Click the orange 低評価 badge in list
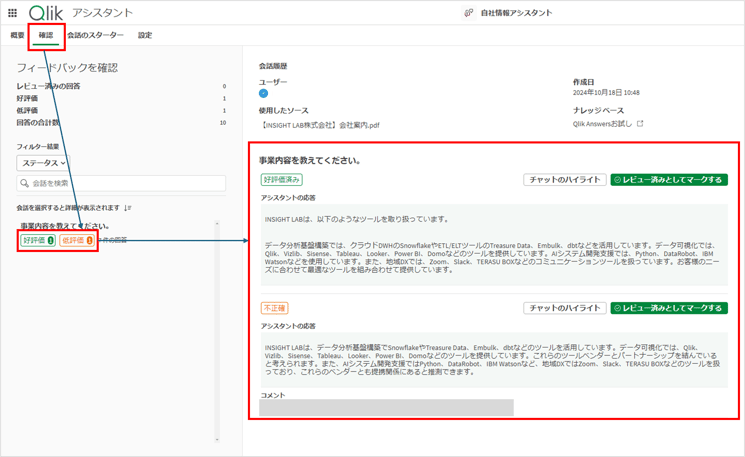The height and width of the screenshot is (457, 745). pos(77,240)
